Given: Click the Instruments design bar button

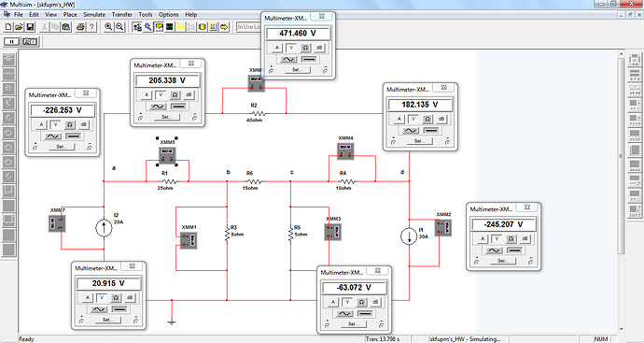Looking at the screenshot, I should click(159, 27).
